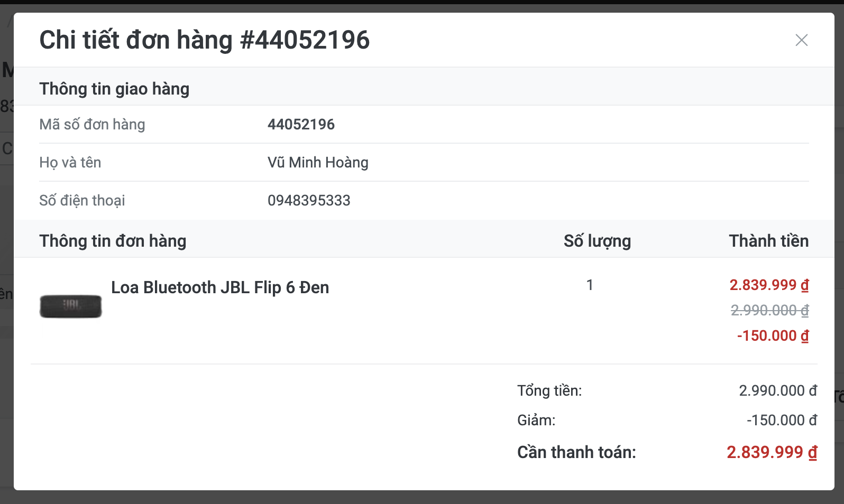Select the customer name Vũ Minh Hoàng

(x=318, y=163)
